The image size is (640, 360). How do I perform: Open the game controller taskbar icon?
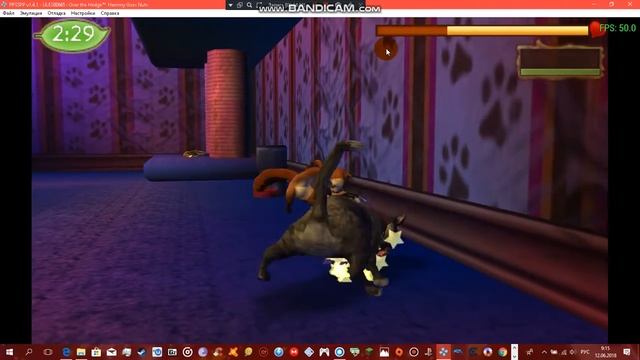click(x=324, y=352)
